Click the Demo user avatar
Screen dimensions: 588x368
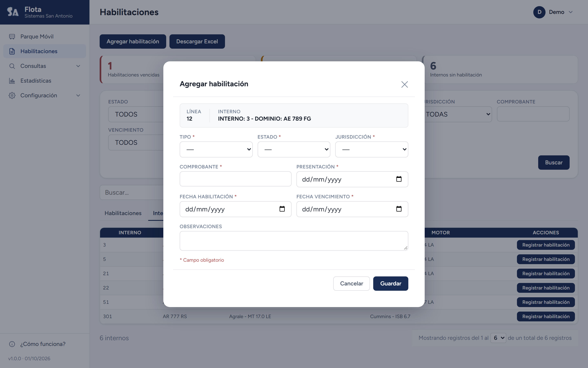539,12
